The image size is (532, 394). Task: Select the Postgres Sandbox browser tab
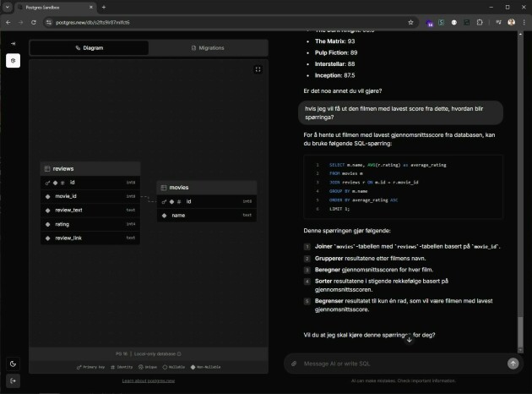tap(54, 7)
